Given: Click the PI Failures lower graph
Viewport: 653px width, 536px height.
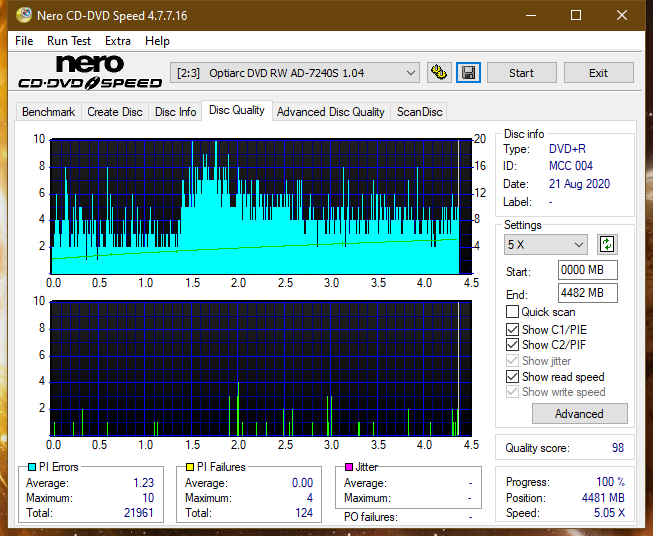Looking at the screenshot, I should (x=261, y=368).
